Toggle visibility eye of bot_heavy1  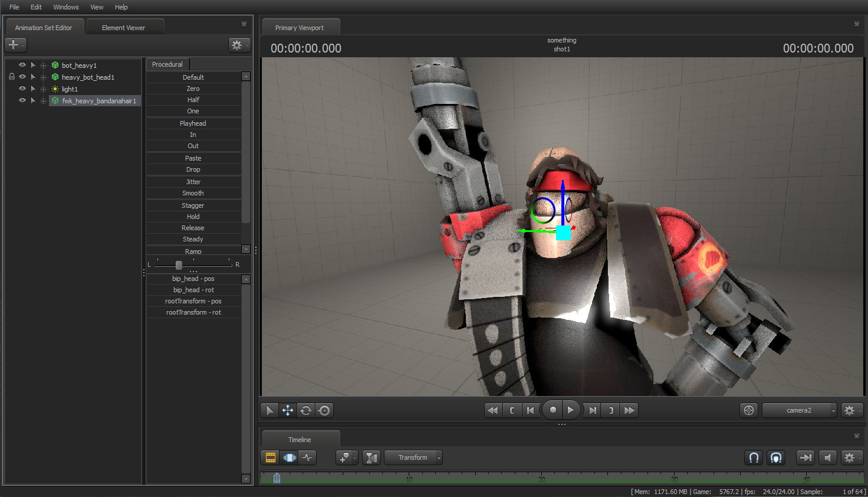tap(22, 65)
